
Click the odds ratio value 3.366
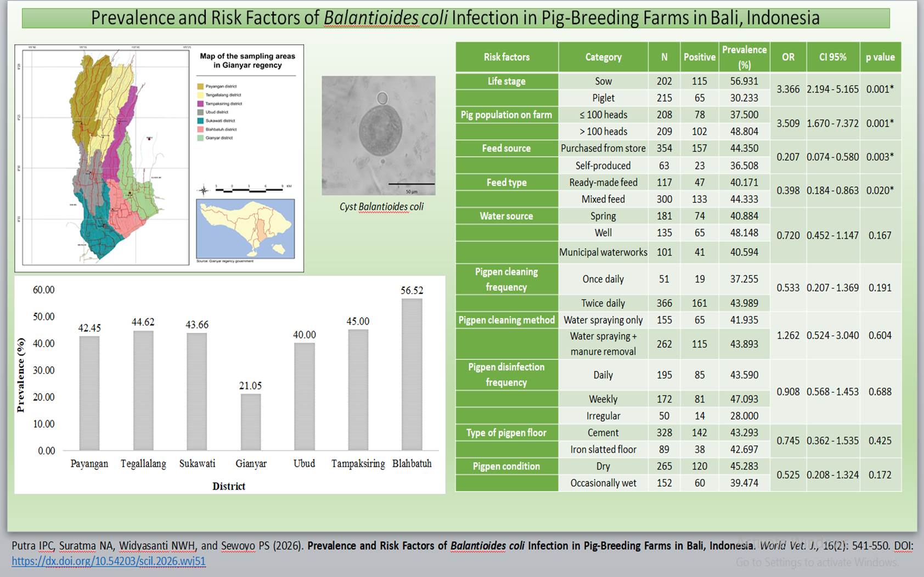point(788,89)
